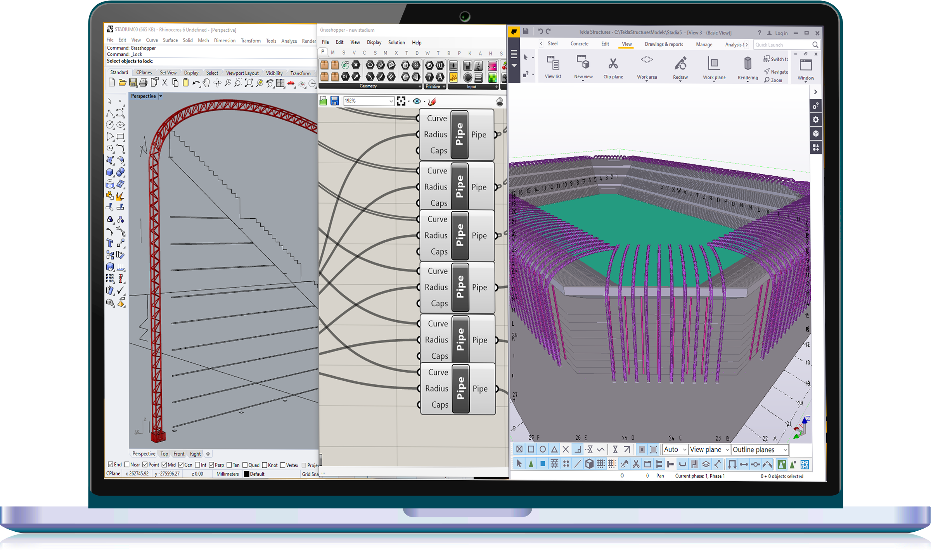
Task: Open Grasshopper file with green folder icon
Action: point(323,102)
